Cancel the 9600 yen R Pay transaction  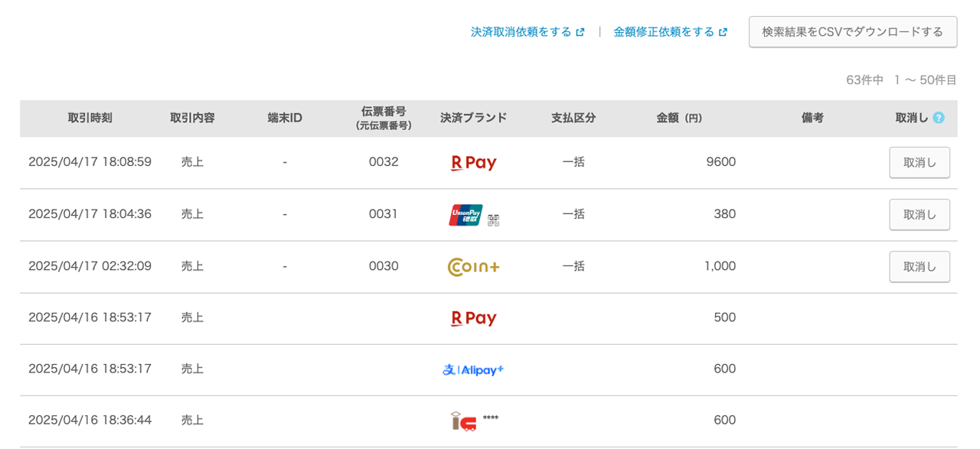pyautogui.click(x=919, y=162)
